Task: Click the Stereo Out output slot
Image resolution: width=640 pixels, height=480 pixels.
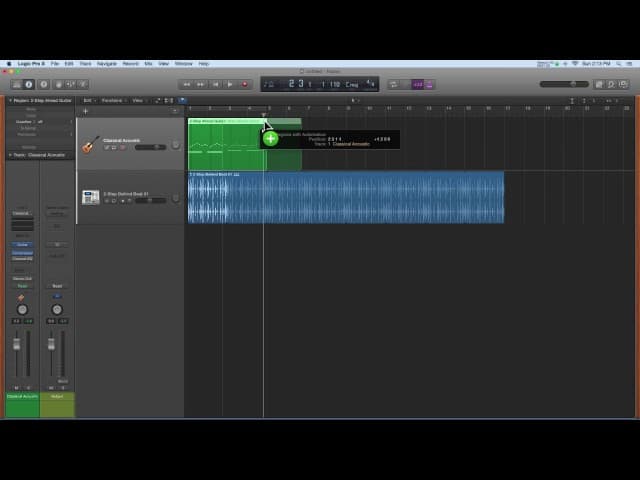Action: click(22, 279)
